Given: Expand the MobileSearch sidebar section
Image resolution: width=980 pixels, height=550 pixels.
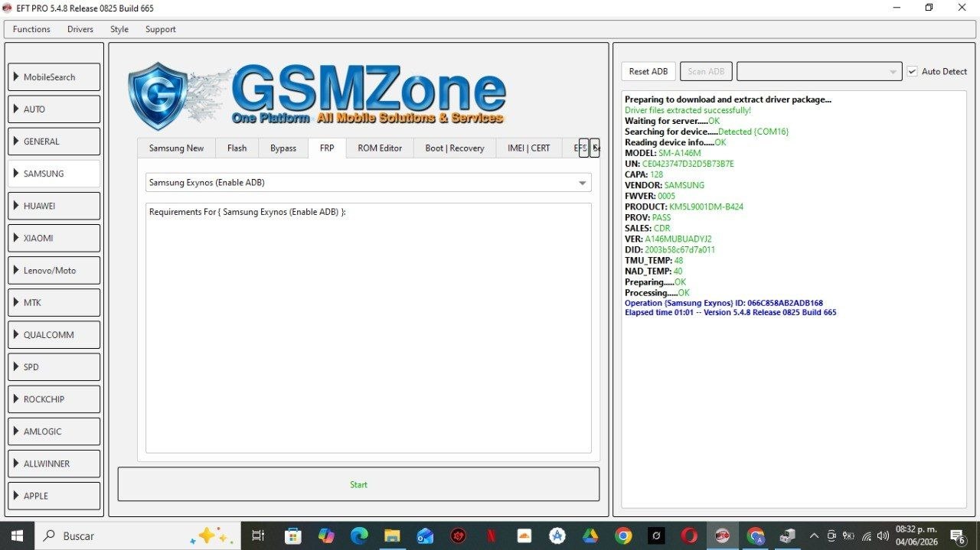Looking at the screenshot, I should (x=54, y=77).
